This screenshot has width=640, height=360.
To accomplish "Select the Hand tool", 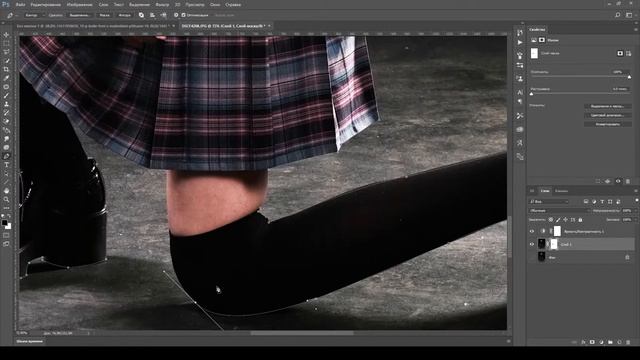I will point(6,191).
